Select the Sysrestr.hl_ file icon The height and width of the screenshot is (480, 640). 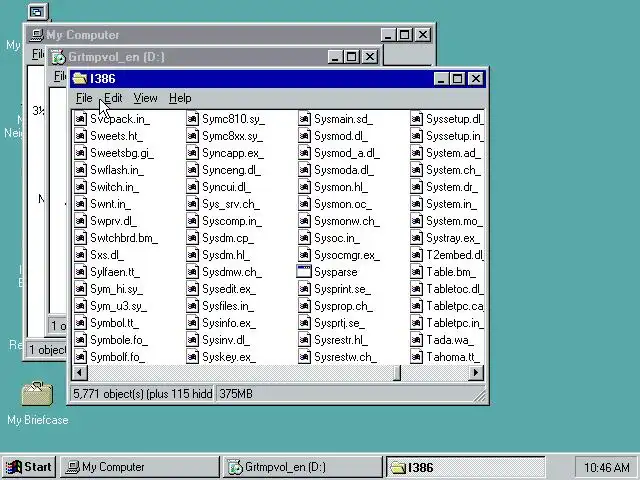click(304, 340)
